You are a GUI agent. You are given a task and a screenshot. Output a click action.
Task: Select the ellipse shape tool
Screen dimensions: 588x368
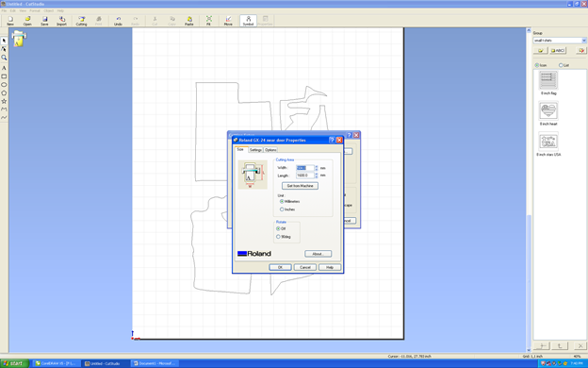pos(4,85)
